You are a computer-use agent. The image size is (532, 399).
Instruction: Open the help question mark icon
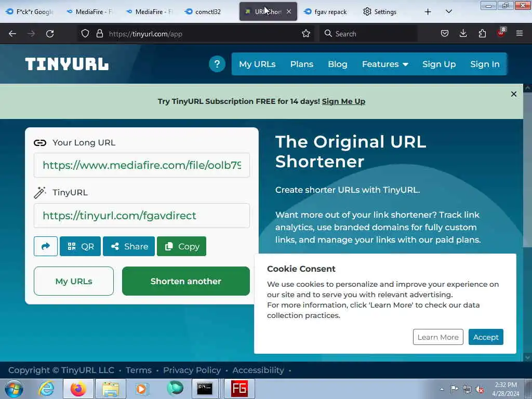click(x=217, y=64)
